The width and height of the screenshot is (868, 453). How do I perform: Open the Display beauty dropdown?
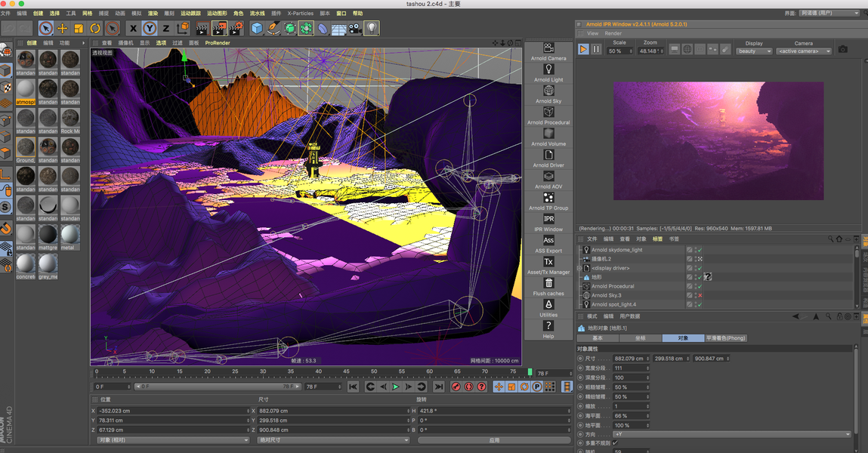click(754, 51)
